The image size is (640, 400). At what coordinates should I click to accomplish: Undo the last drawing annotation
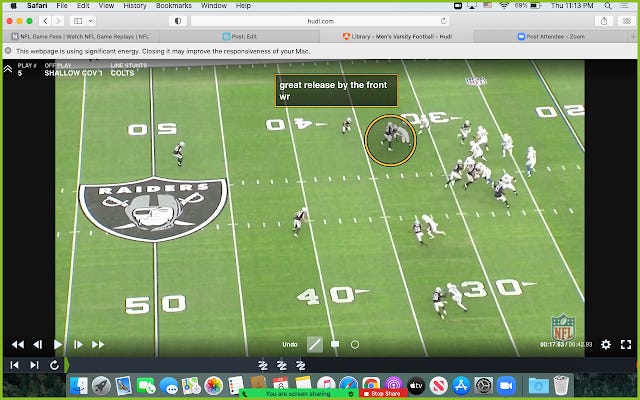[x=290, y=344]
